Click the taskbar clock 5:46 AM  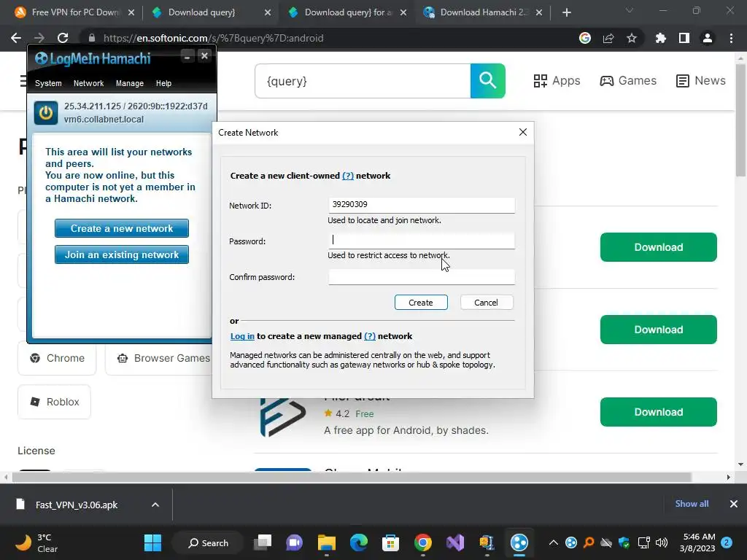pos(699,537)
